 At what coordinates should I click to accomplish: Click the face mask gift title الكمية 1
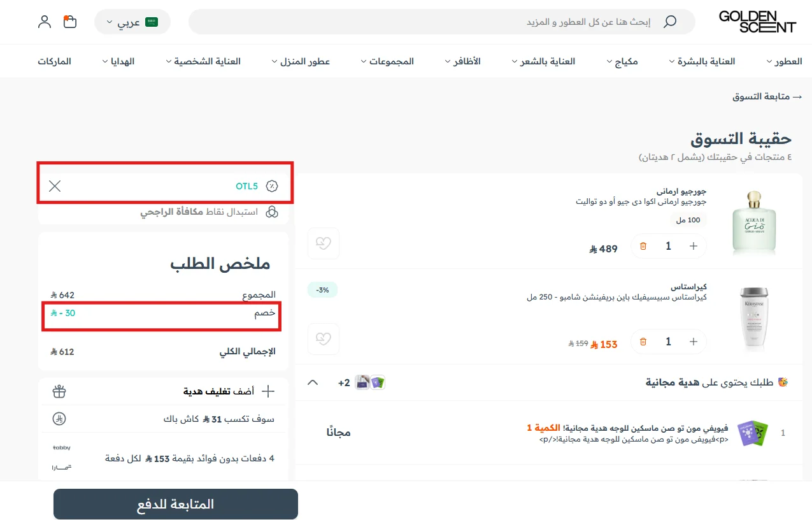pos(627,428)
